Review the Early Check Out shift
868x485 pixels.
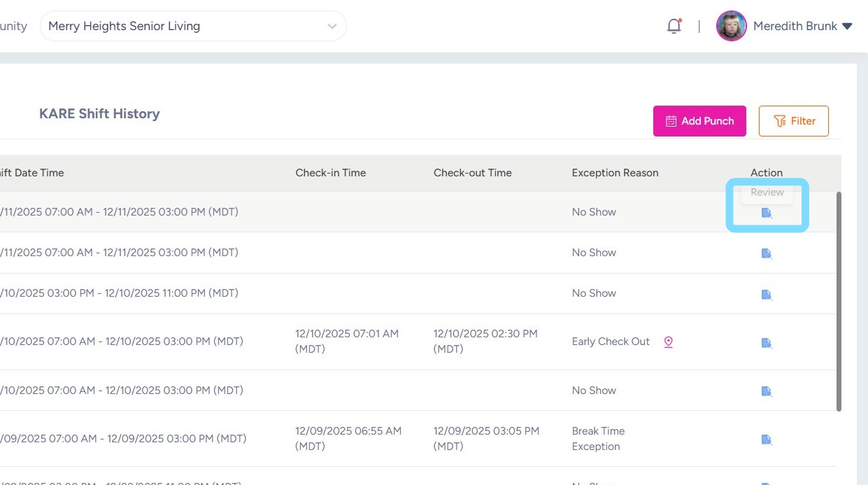coord(767,342)
